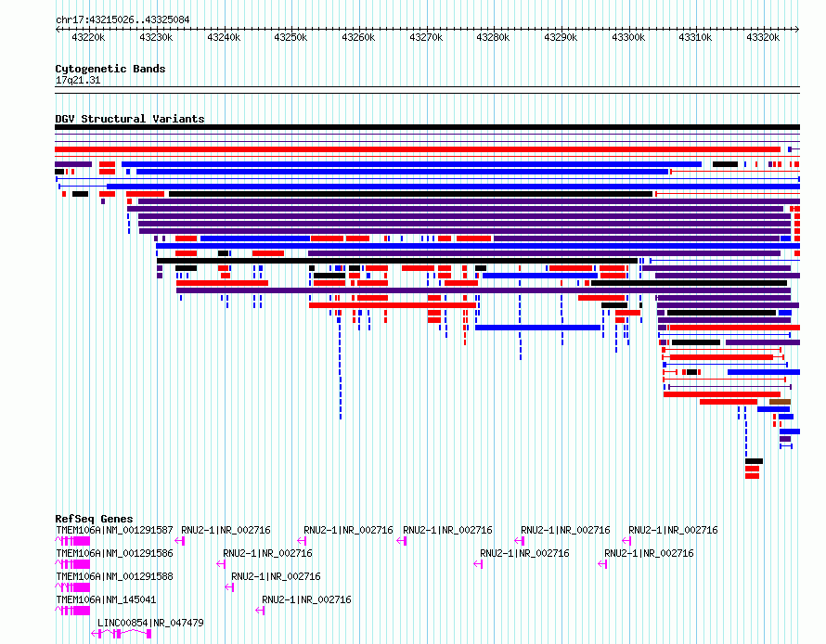The width and height of the screenshot is (826, 644).
Task: Click the 43280k ruler label
Action: [x=493, y=37]
